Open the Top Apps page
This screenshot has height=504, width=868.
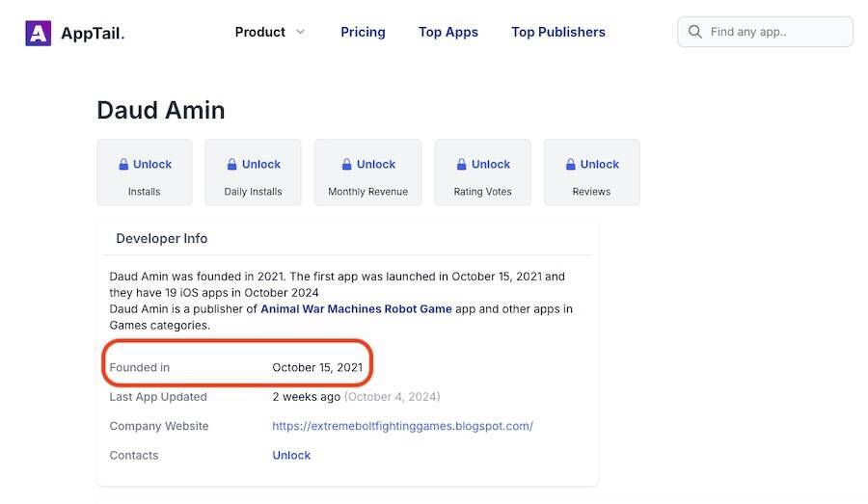coord(448,32)
